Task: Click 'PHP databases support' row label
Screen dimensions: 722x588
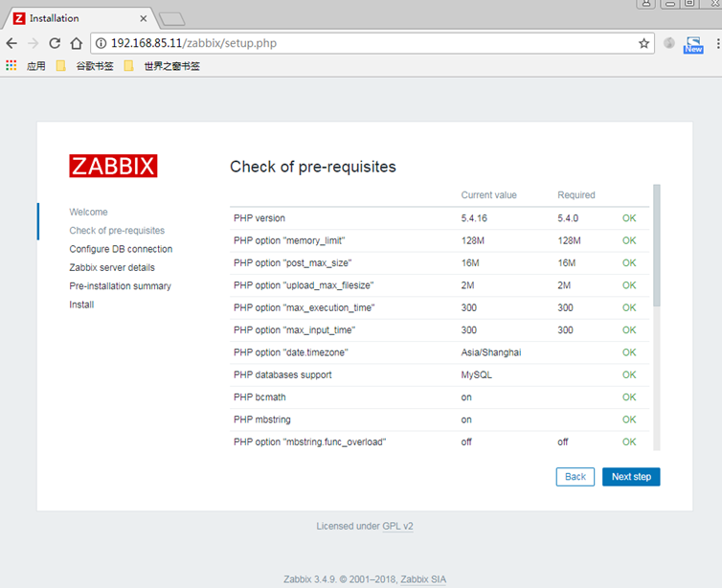Action: [282, 374]
